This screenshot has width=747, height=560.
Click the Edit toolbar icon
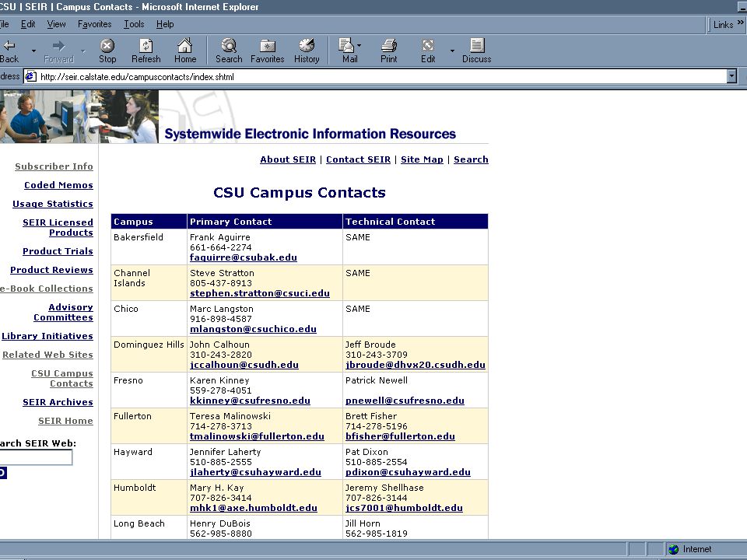tap(428, 46)
